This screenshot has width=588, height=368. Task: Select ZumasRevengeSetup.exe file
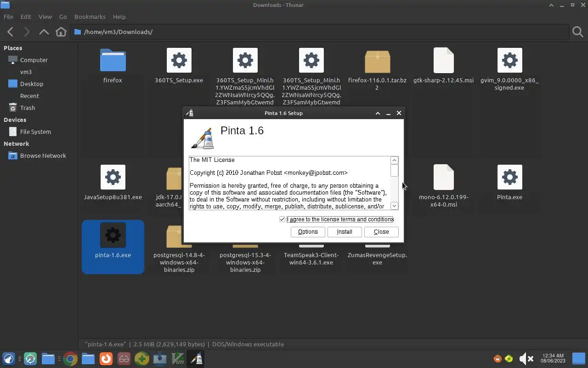pyautogui.click(x=377, y=259)
